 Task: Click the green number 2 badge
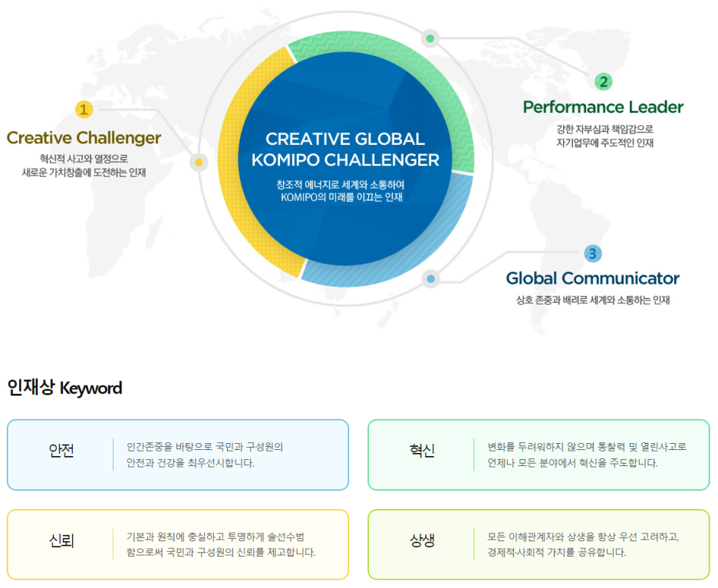604,82
